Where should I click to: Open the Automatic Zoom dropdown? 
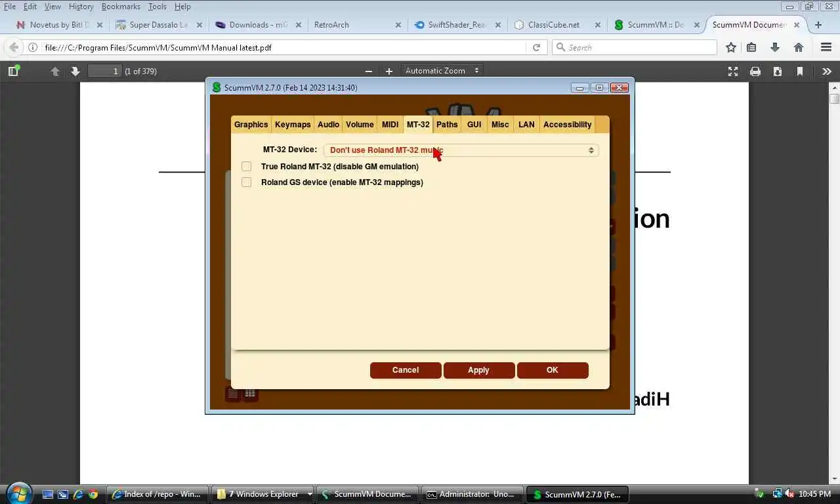coord(442,71)
